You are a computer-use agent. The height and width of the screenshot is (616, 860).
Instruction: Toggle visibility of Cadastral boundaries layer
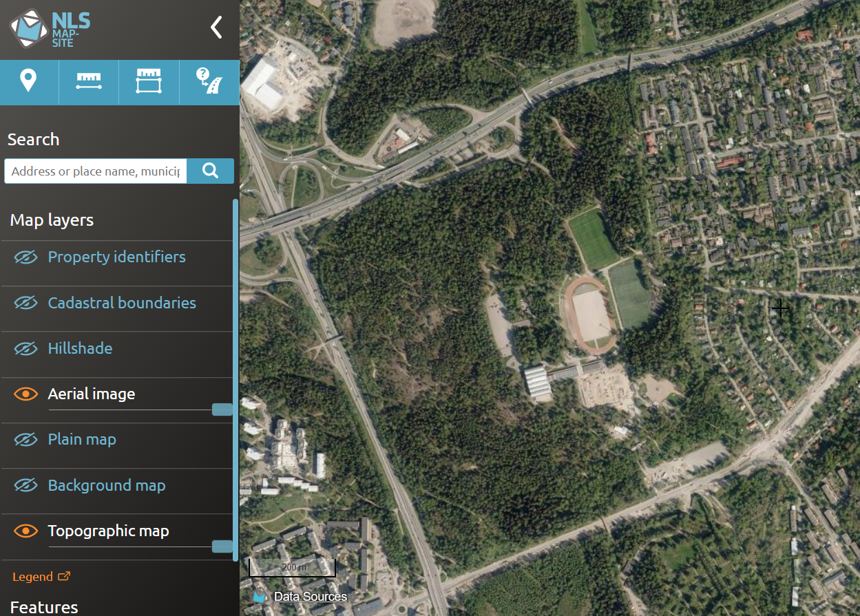(x=25, y=303)
